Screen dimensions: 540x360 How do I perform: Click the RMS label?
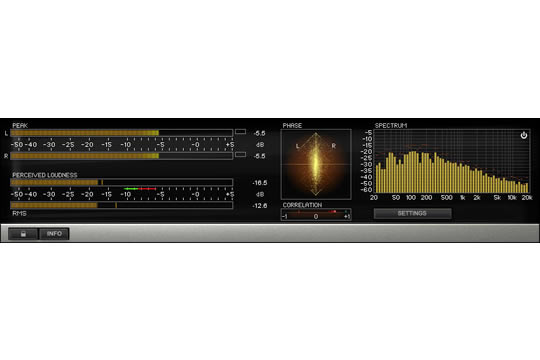coord(19,214)
